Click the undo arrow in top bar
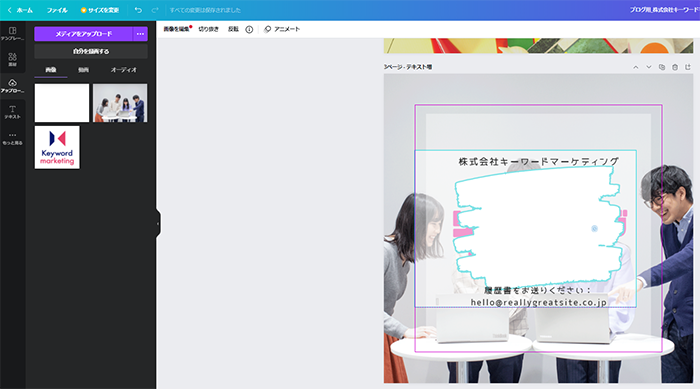The width and height of the screenshot is (700, 389). pos(138,10)
